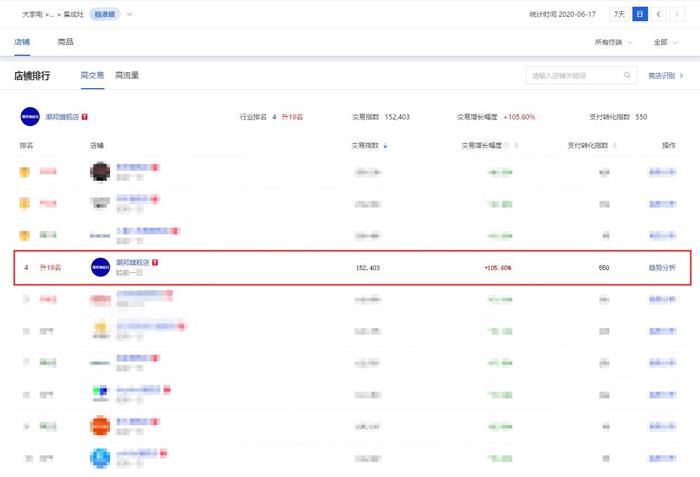
Task: Click the 潮邦旗舰店 avatar in the highlighted row
Action: pos(100,267)
